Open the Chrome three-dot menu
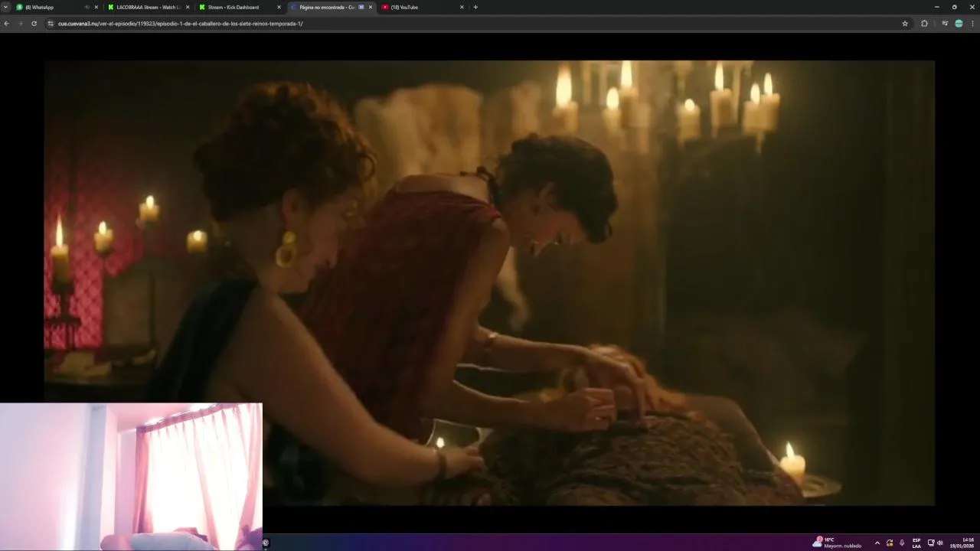Image resolution: width=980 pixels, height=551 pixels. 972,23
